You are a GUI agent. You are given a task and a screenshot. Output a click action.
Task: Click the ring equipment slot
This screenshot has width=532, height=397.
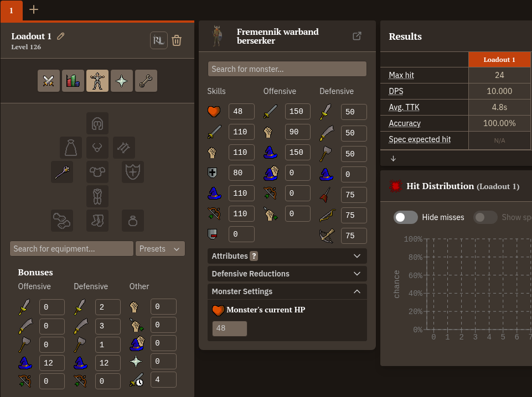pyautogui.click(x=133, y=221)
